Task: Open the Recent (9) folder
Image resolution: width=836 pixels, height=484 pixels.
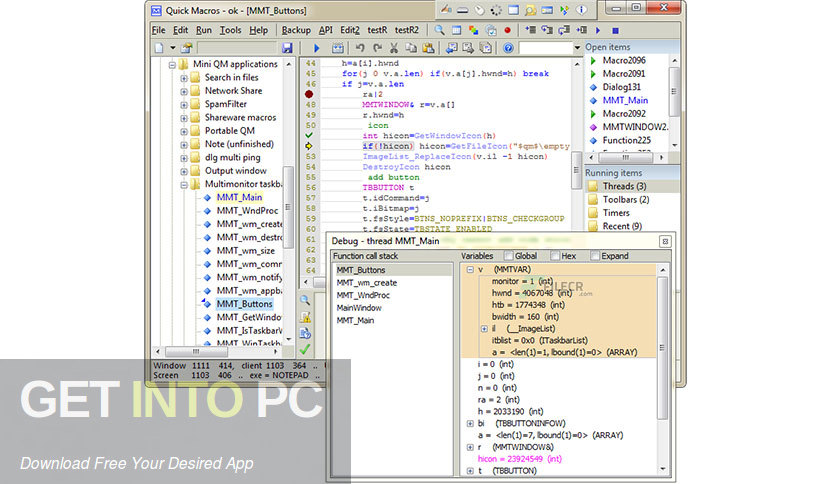Action: tap(622, 226)
